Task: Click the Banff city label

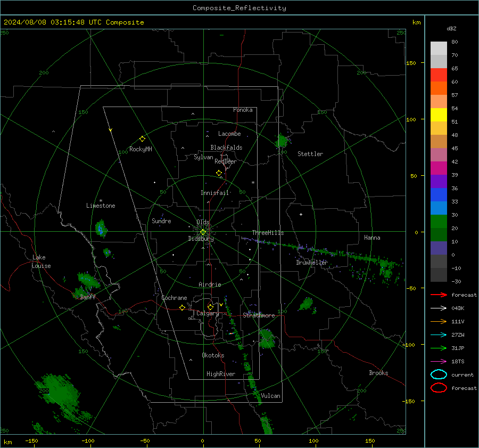Action: click(x=88, y=297)
